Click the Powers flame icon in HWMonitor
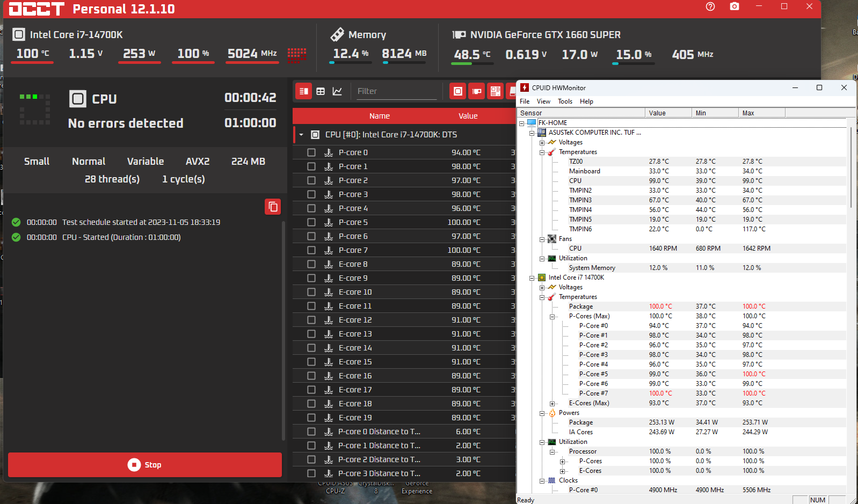This screenshot has height=504, width=858. 552,413
